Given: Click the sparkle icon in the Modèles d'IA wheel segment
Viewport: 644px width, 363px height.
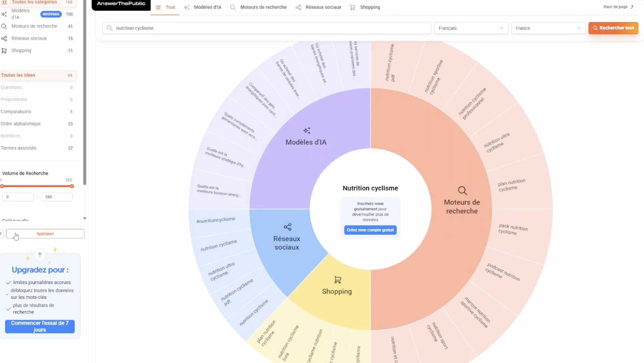Looking at the screenshot, I should (x=306, y=131).
